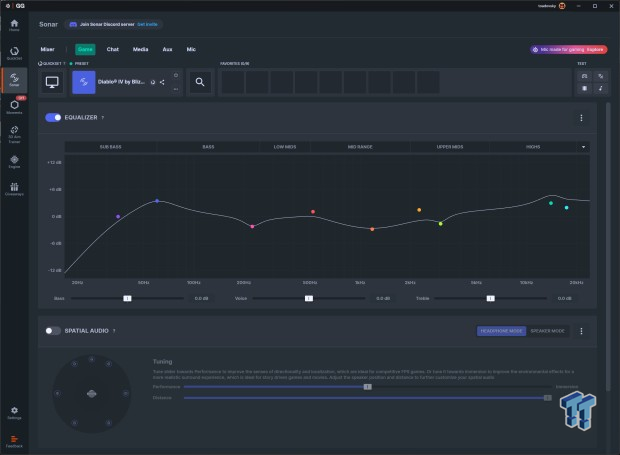This screenshot has width=620, height=455.
Task: Open 3D Aim Trainer in the sidebar
Action: pos(14,134)
